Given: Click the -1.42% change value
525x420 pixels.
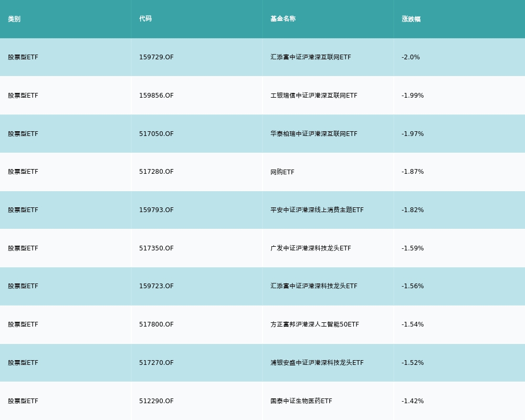Looking at the screenshot, I should [x=413, y=401].
